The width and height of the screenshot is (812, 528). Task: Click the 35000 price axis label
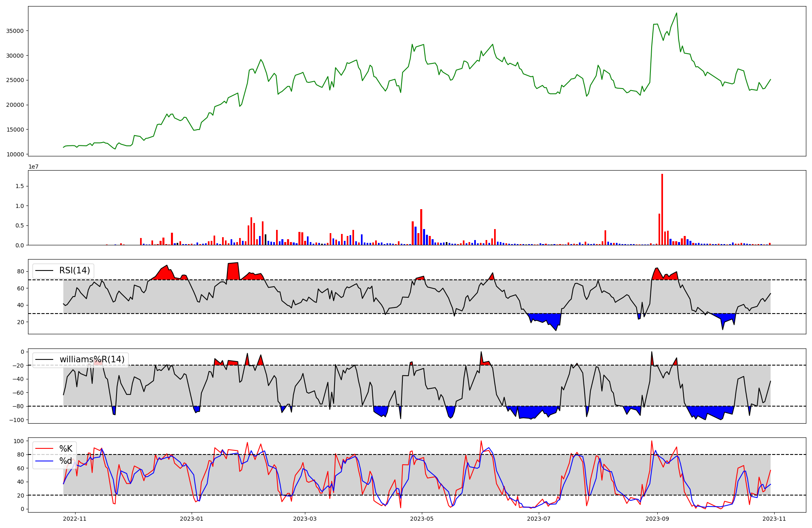(15, 31)
